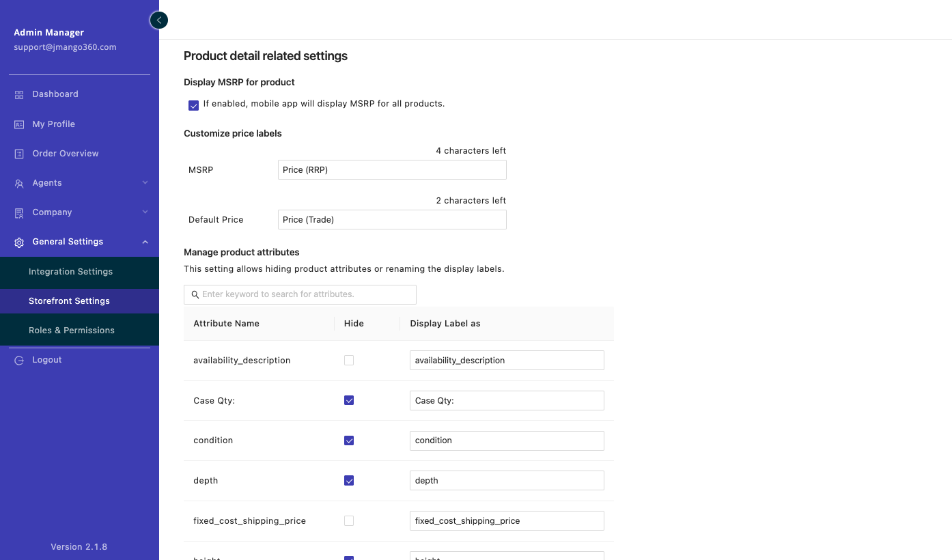Viewport: 952px width, 560px height.
Task: Collapse the sidebar with the arrow button
Action: [158, 20]
